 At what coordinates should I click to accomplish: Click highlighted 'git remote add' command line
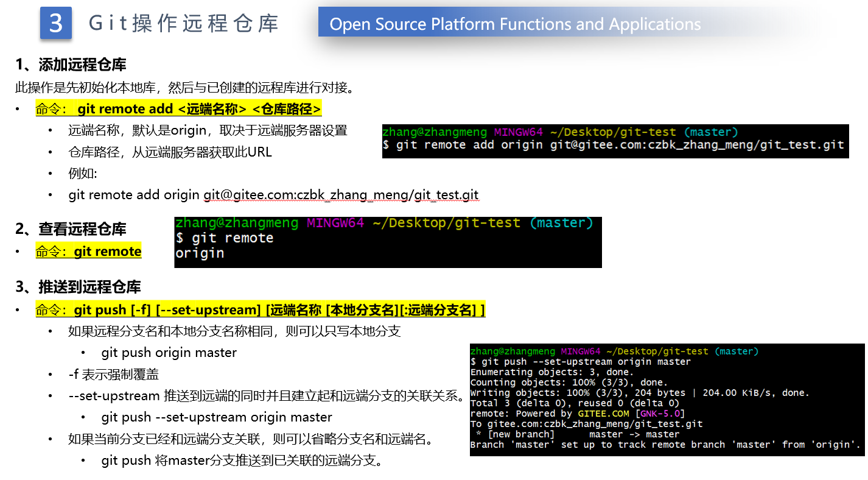tap(178, 109)
